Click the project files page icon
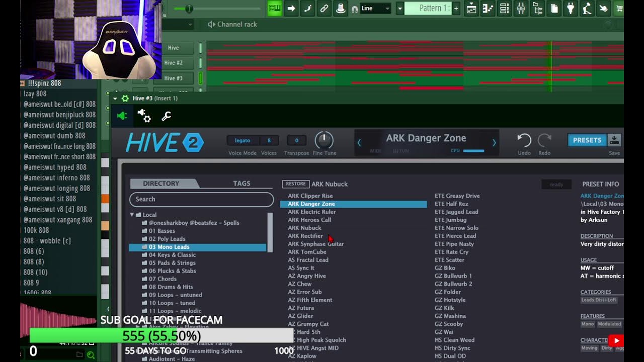This screenshot has width=644, height=362. pyautogui.click(x=554, y=8)
